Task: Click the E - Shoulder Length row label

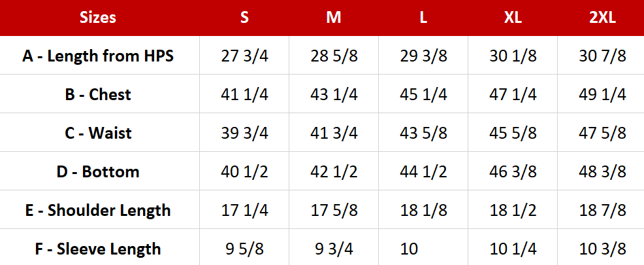Action: pyautogui.click(x=98, y=210)
